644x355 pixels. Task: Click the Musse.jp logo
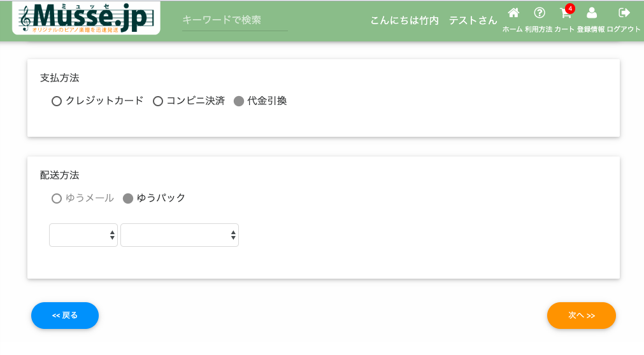click(86, 18)
